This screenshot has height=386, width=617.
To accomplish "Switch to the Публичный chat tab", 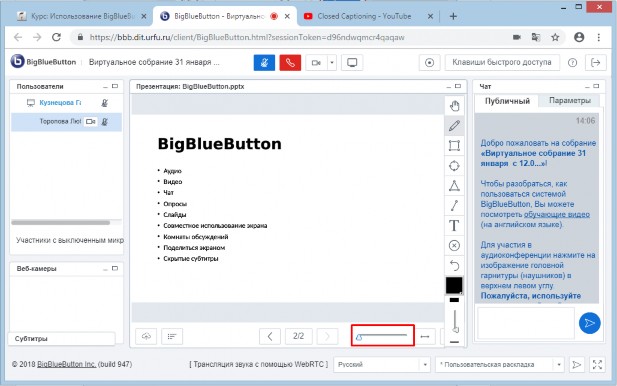I will (x=507, y=101).
